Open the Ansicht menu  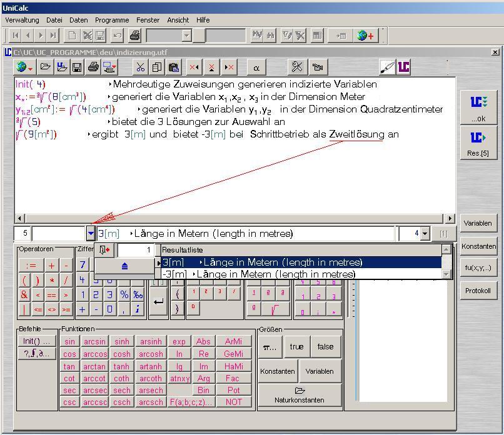[178, 20]
